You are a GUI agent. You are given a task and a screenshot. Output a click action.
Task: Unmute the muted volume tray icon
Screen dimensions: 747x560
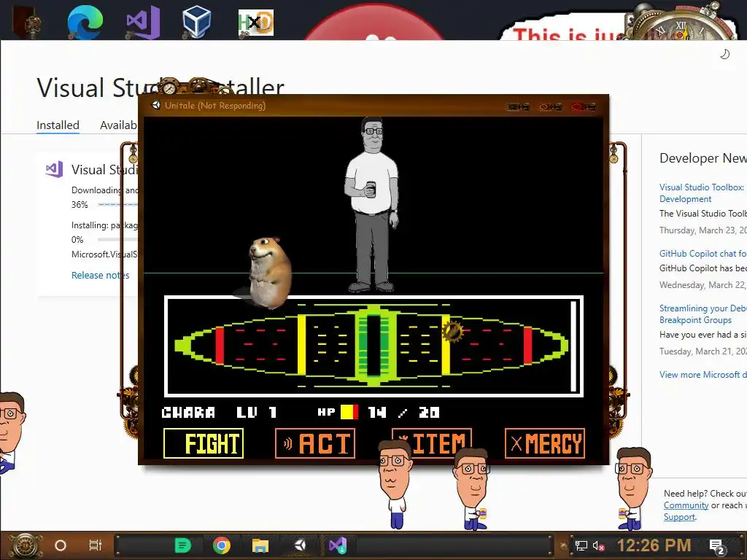coord(599,545)
